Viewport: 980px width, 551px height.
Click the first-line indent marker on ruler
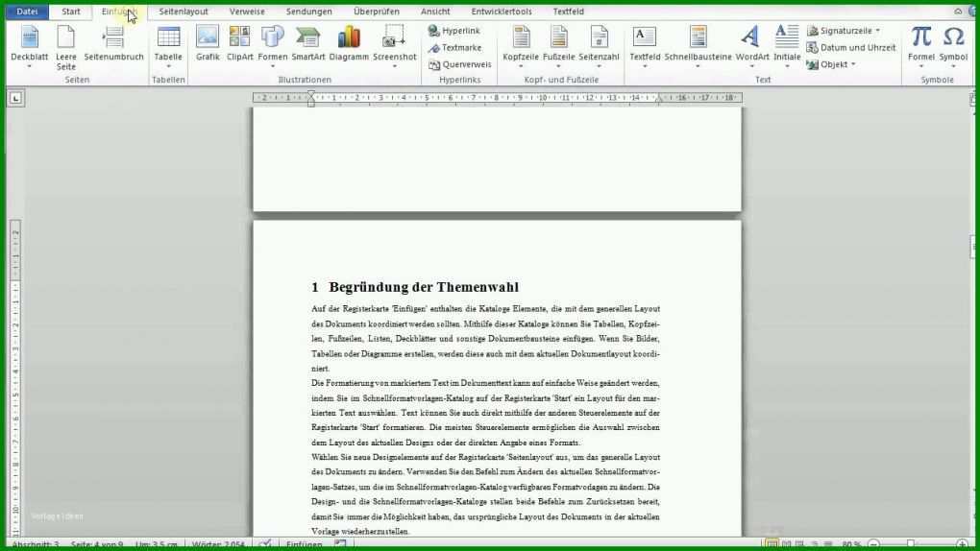pos(311,95)
